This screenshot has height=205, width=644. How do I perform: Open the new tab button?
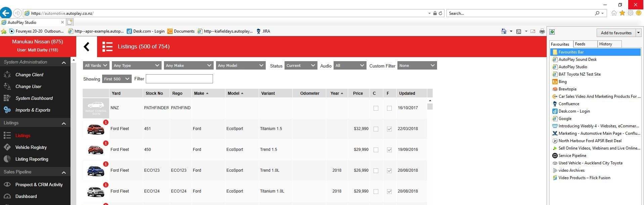coord(70,22)
